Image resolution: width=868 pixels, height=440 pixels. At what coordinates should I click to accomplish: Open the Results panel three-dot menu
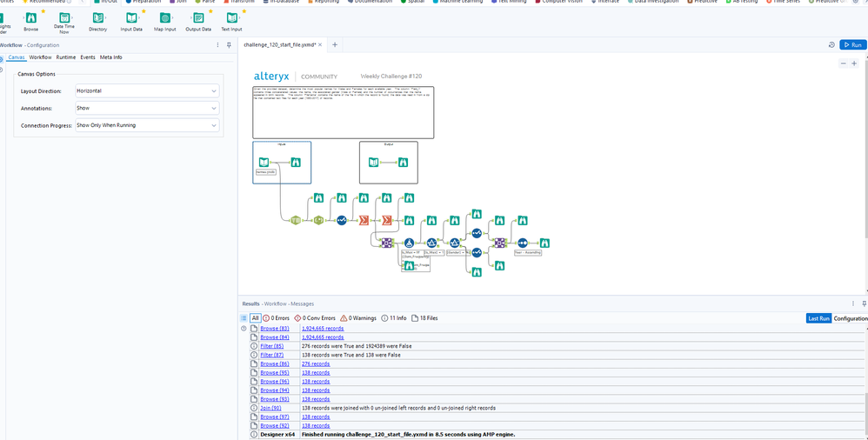pyautogui.click(x=853, y=303)
